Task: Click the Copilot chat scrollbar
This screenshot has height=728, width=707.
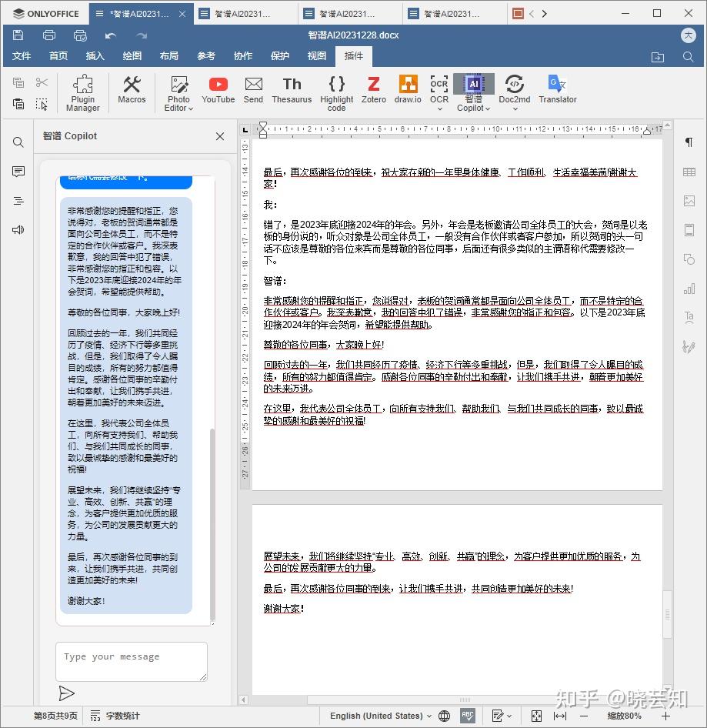Action: pos(212,524)
